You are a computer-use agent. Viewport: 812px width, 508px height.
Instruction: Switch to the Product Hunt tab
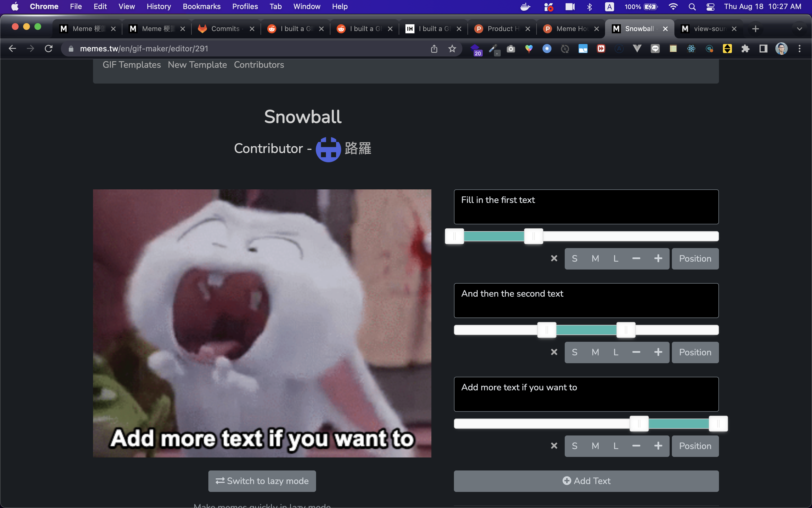pos(502,29)
